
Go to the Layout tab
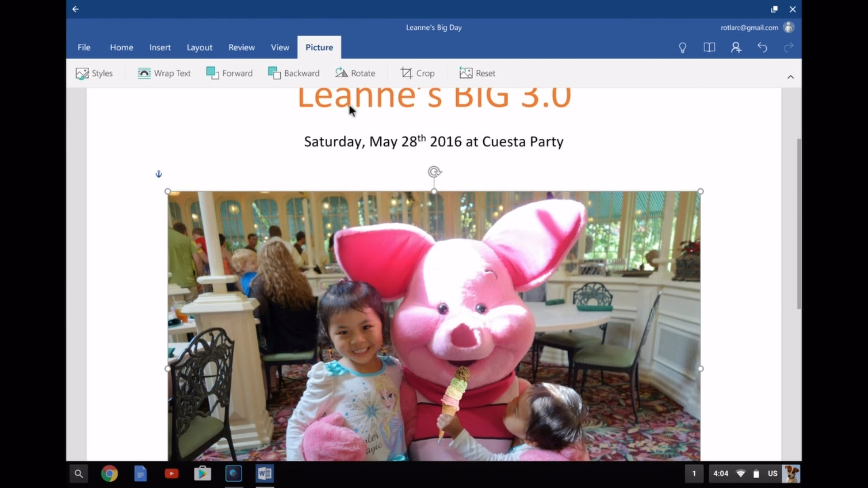point(199,47)
